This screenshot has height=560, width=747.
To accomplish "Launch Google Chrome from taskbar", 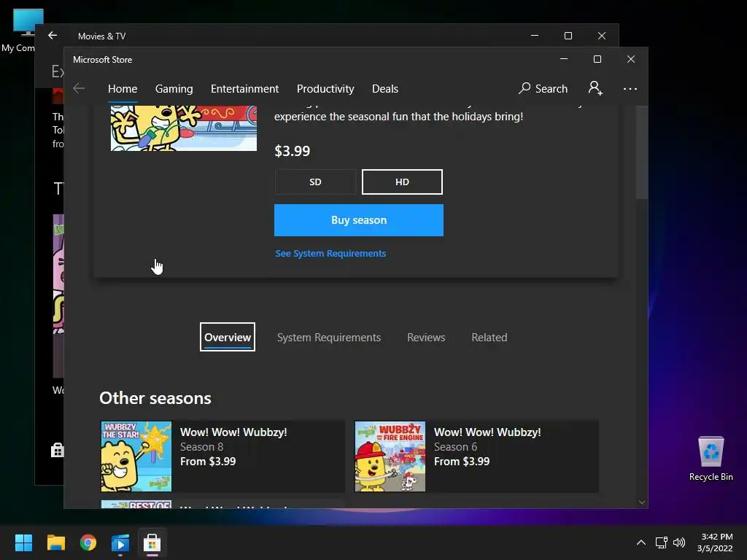I will pyautogui.click(x=88, y=542).
